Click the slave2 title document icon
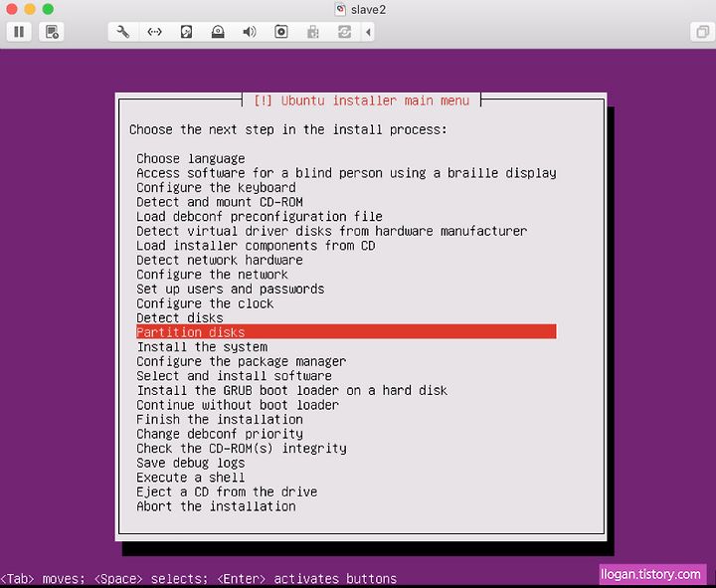The image size is (716, 588). [x=340, y=9]
